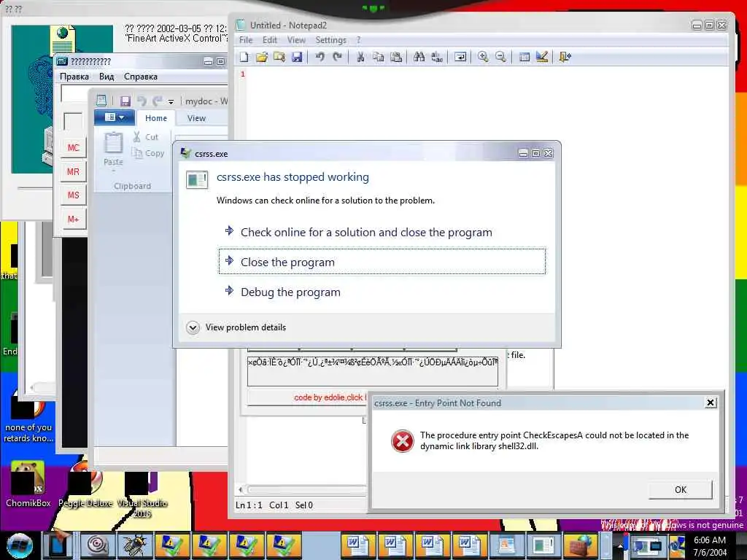Click the Undo icon in WordPad quick access
The image size is (747, 560).
[142, 101]
